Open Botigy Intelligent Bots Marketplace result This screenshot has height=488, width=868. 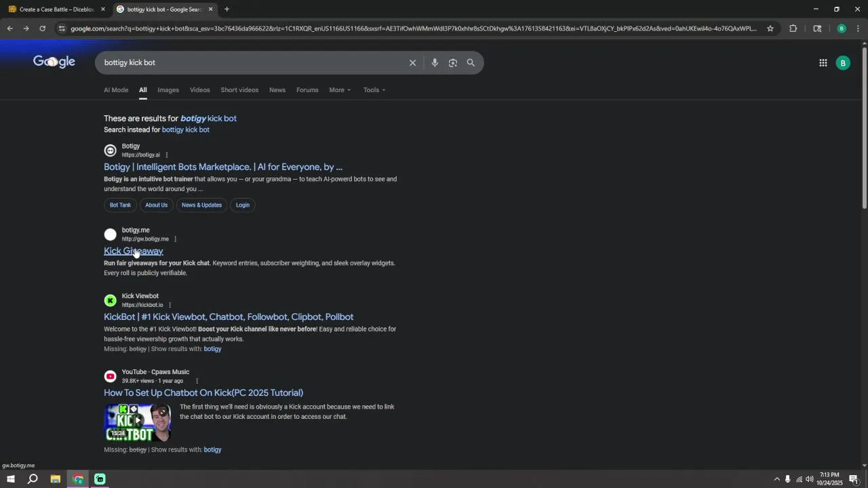tap(223, 167)
